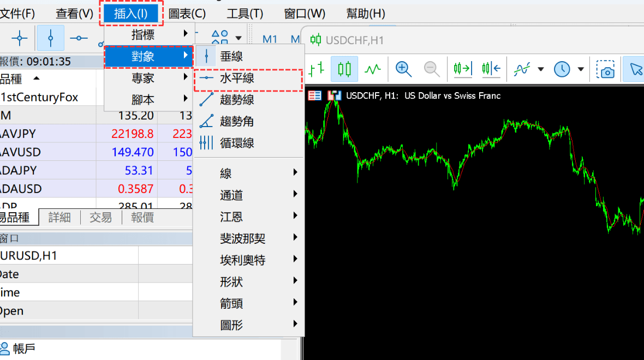
Task: Expand the 腳本 submenu
Action: (148, 99)
